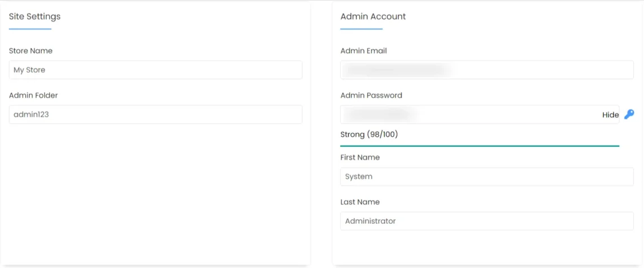Screen dimensions: 644x268
Task: Focus the Last Name input field
Action: [486, 221]
